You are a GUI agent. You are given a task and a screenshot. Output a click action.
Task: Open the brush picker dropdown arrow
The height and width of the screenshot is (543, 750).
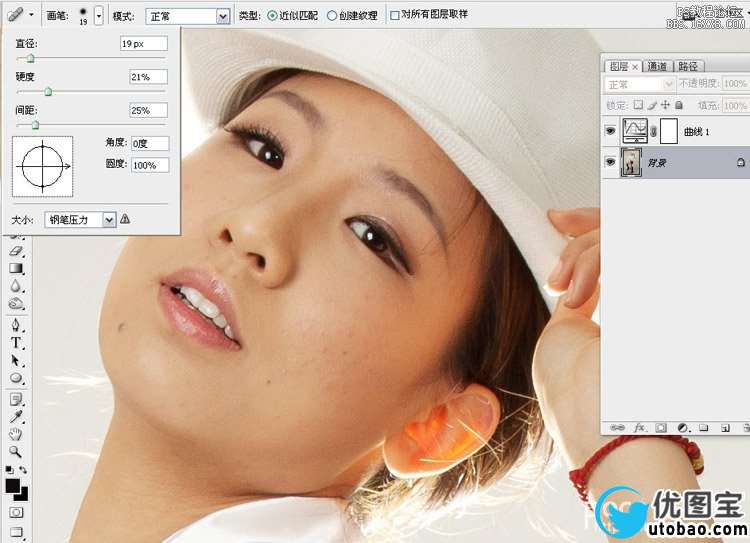click(99, 16)
